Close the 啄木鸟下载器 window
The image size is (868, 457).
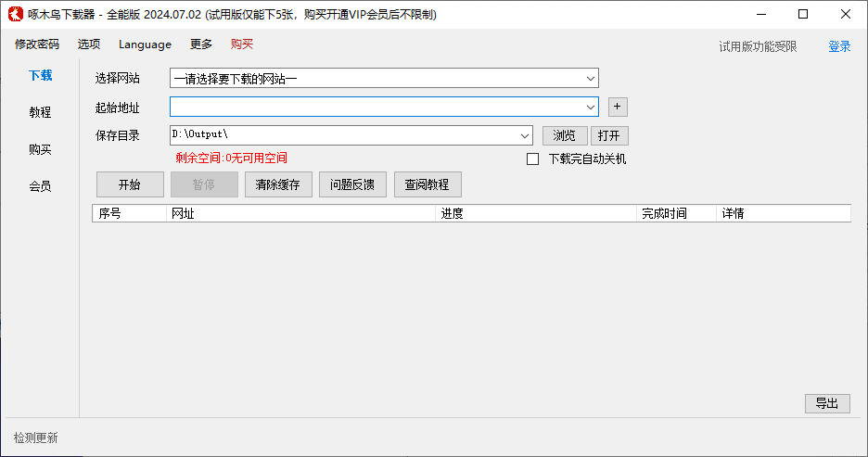pos(846,15)
